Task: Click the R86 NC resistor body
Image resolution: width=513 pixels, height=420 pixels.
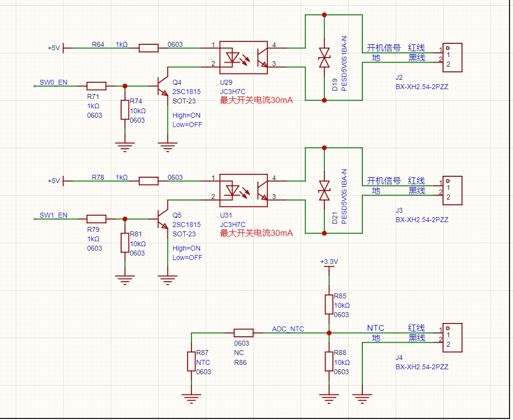Action: (243, 333)
